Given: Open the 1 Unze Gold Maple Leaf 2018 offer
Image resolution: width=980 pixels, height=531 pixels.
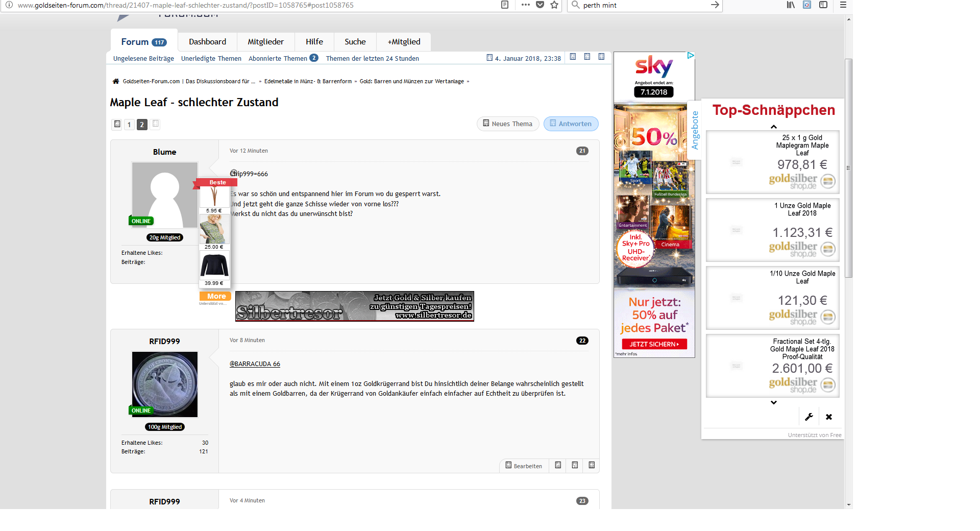Looking at the screenshot, I should [x=773, y=230].
